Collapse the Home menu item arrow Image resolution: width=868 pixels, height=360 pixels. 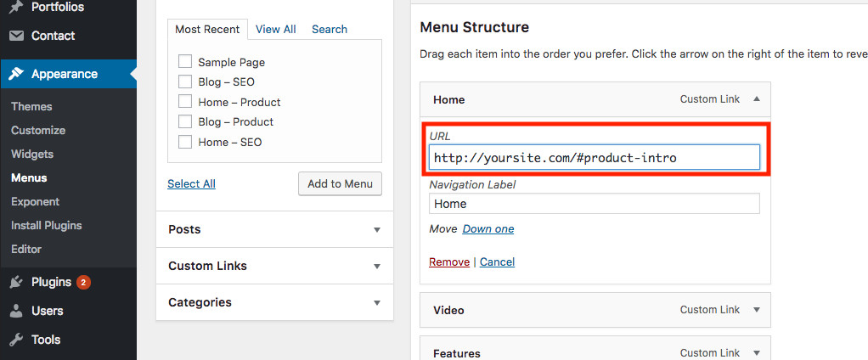click(x=757, y=99)
